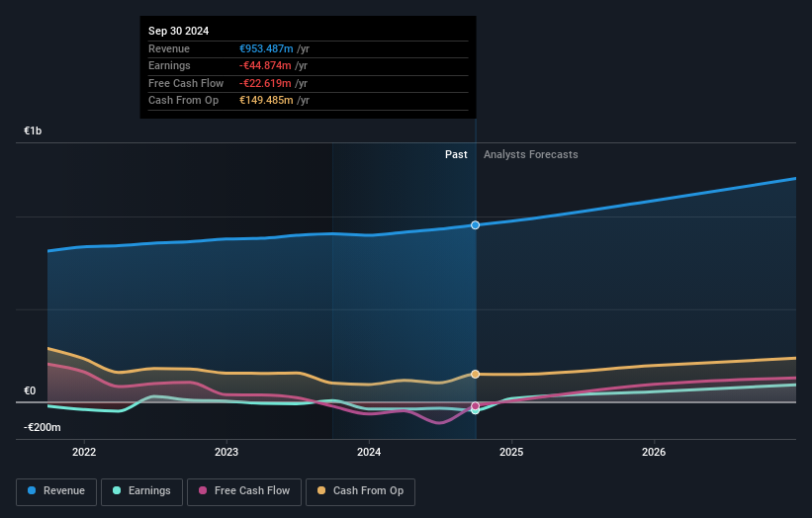
Task: Click the orange Cash From Op data point marker
Action: tap(475, 374)
